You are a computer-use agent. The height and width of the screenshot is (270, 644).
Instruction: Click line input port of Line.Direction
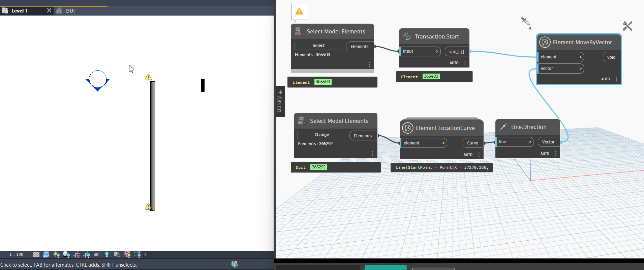point(515,142)
